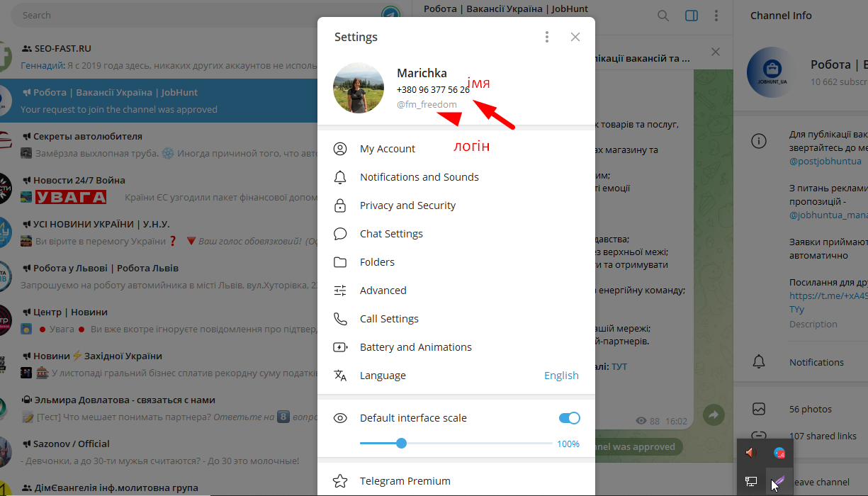Open the @postjobhuntua link
Image resolution: width=868 pixels, height=496 pixels.
point(825,162)
